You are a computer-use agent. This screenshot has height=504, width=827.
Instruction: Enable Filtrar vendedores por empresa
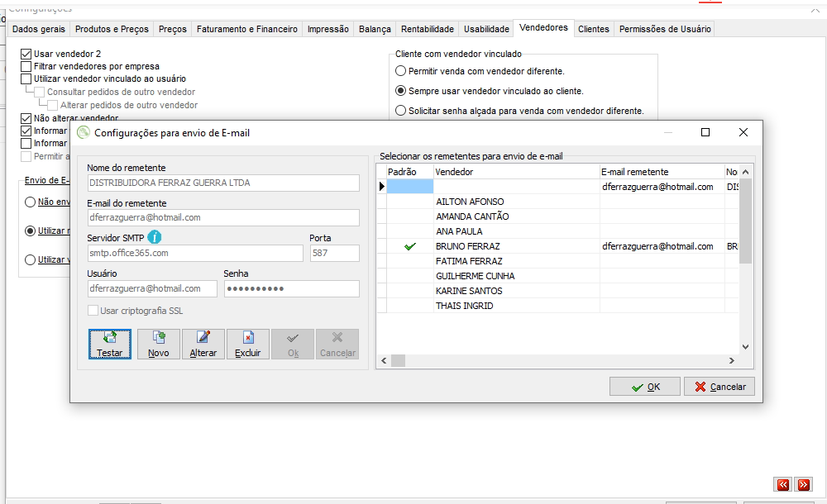(26, 66)
